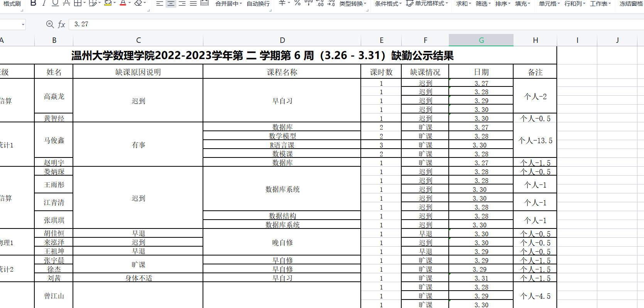Click the align left icon
This screenshot has width=644, height=308.
160,3
